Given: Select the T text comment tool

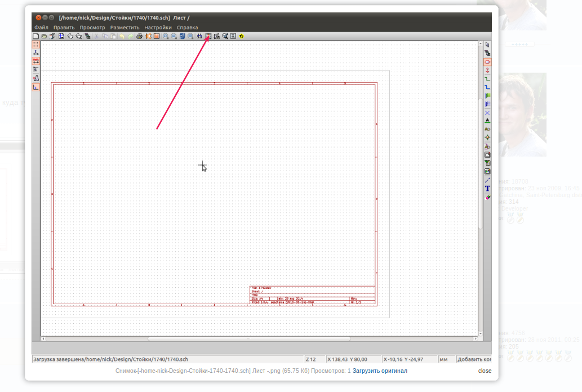Looking at the screenshot, I should click(487, 189).
